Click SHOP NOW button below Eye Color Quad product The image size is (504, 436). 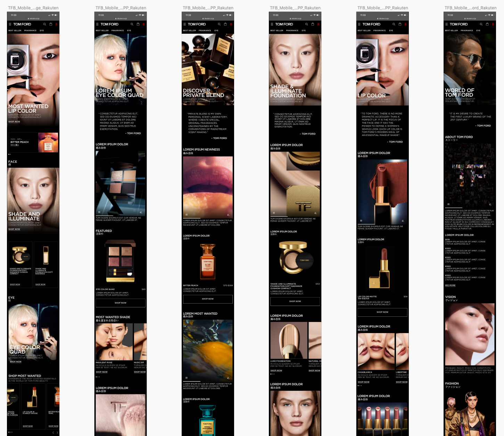pyautogui.click(x=121, y=303)
